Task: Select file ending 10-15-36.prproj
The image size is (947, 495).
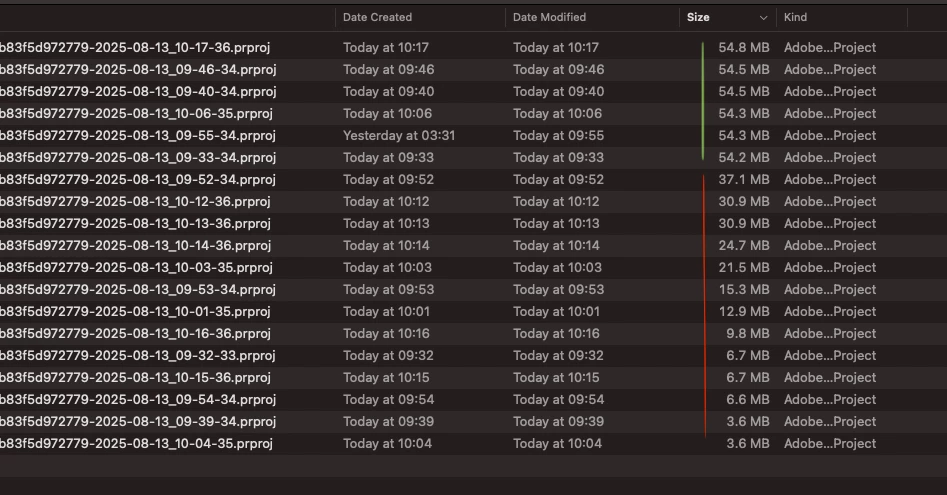Action: click(x=135, y=378)
